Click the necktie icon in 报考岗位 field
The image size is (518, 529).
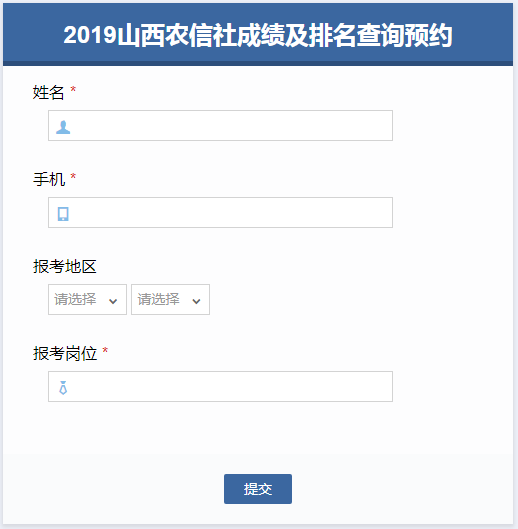click(x=63, y=388)
